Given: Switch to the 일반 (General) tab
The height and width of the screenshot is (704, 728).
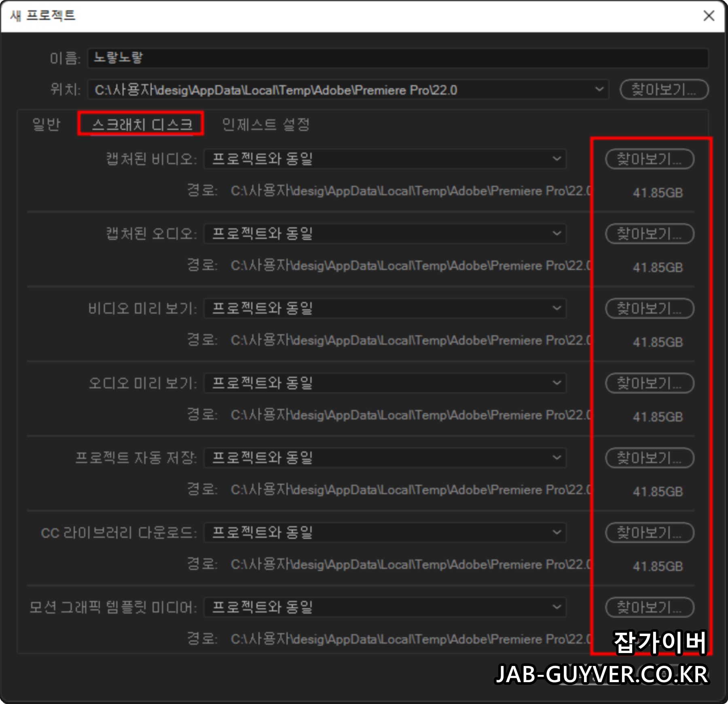Looking at the screenshot, I should click(47, 125).
